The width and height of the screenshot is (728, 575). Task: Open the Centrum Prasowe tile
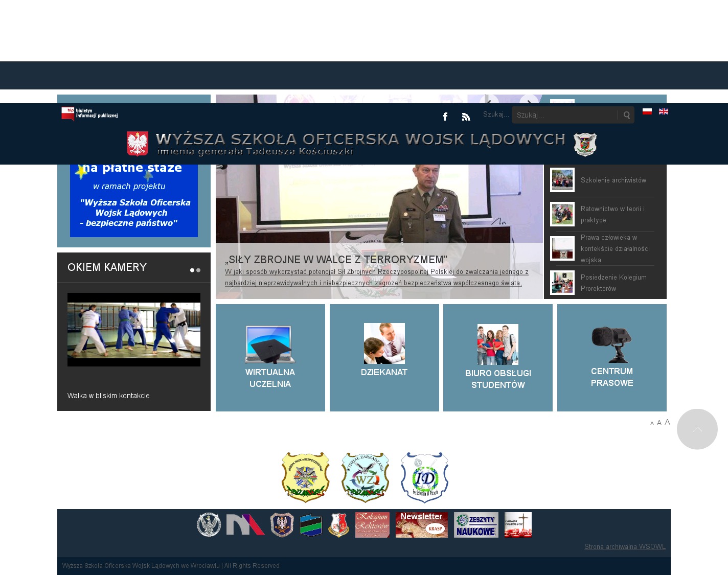[611, 358]
